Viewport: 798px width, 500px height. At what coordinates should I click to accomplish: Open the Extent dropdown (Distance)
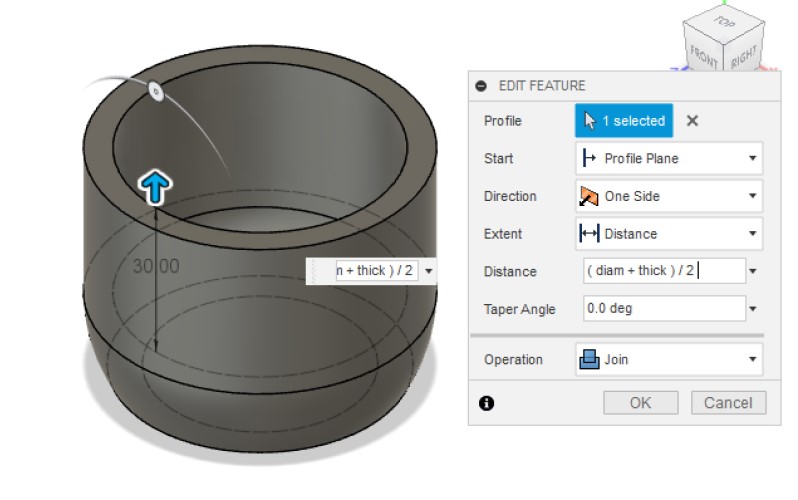pos(669,234)
